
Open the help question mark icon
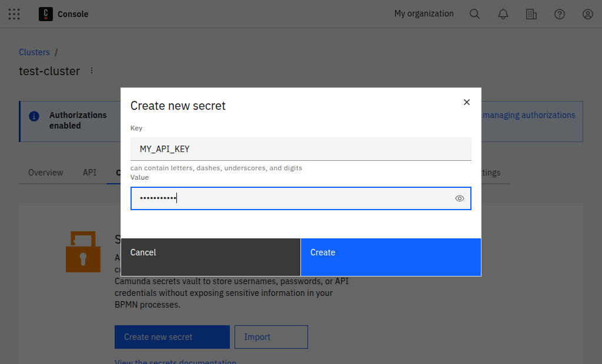click(x=559, y=14)
